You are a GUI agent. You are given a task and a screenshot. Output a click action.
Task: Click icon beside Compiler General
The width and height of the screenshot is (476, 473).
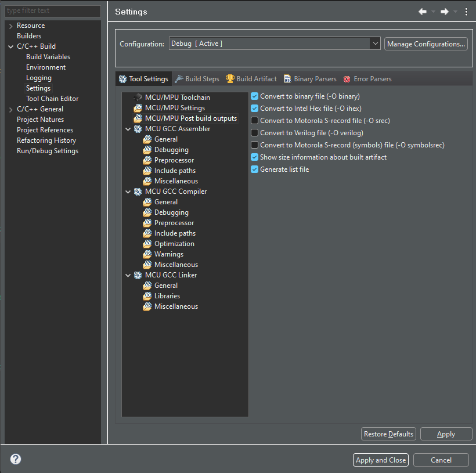point(147,202)
